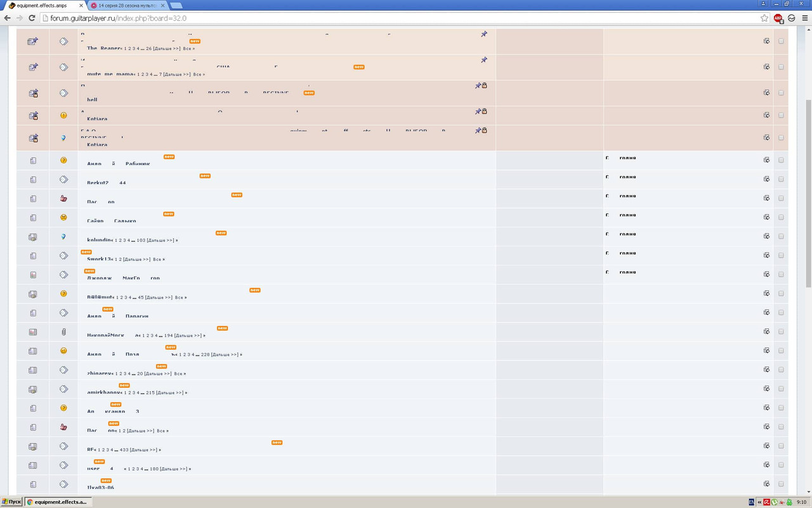Click the exclamation message icon in Kotiara row
The height and width of the screenshot is (508, 812).
click(x=63, y=116)
